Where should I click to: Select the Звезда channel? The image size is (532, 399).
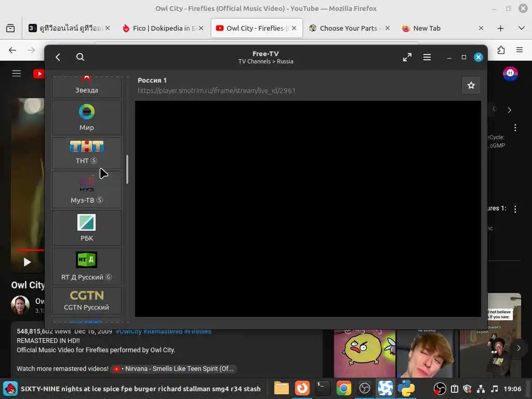[x=87, y=87]
